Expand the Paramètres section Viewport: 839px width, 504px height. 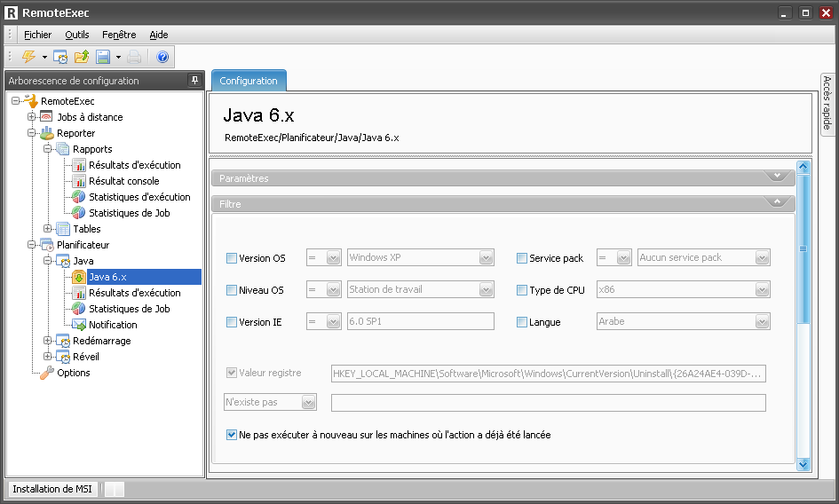tap(777, 177)
